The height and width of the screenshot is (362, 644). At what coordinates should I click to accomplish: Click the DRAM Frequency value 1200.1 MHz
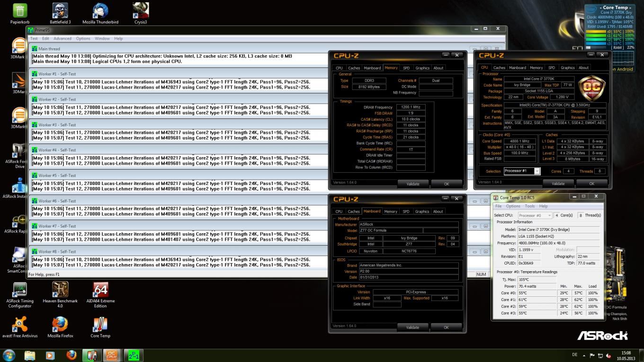pos(411,107)
